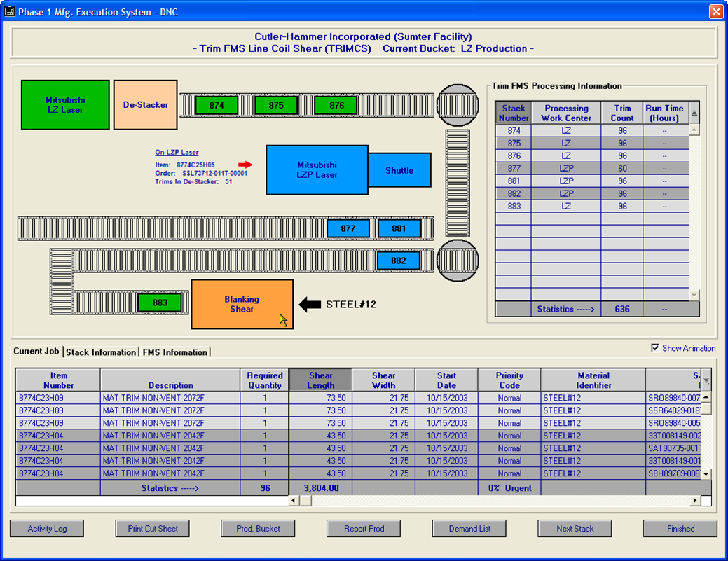Click stack 881 on the conveyor
The image size is (728, 561).
[x=399, y=228]
